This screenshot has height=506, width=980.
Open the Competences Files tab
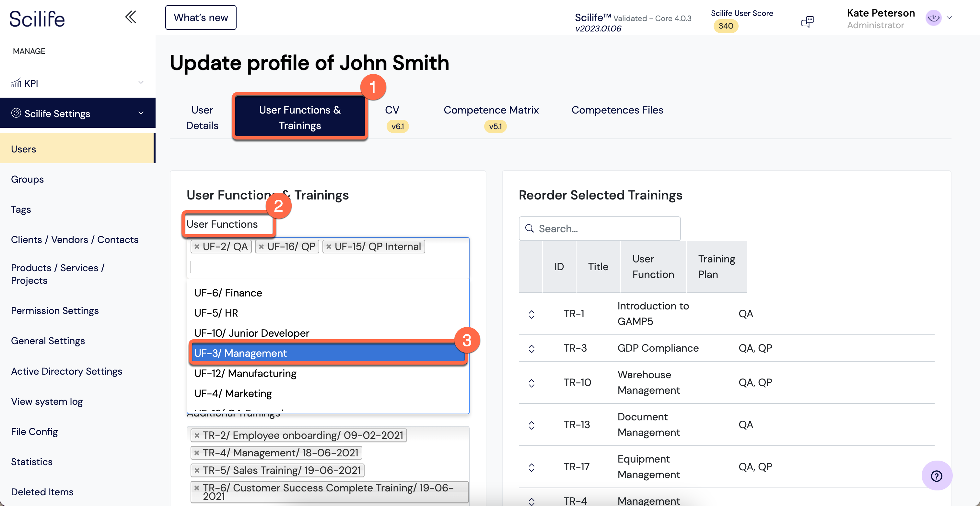pos(617,110)
